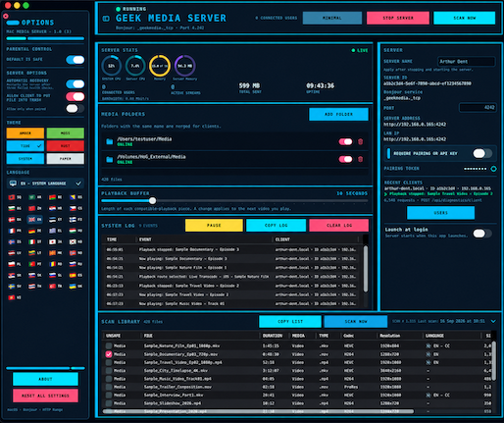Image resolution: width=504 pixels, height=423 pixels.
Task: Select the HR Croatian flag language
Action: (56, 208)
